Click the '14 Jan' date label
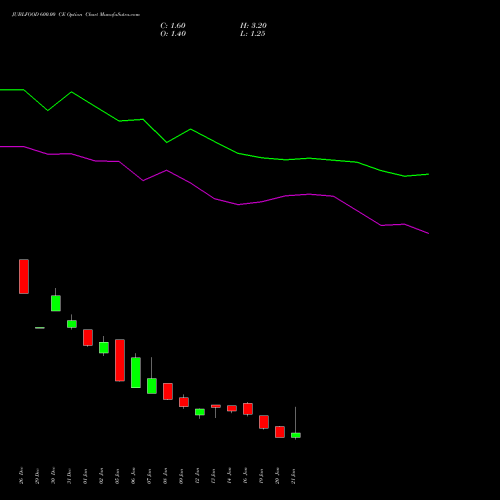Image resolution: width=500 pixels, height=500 pixels. pyautogui.click(x=229, y=476)
